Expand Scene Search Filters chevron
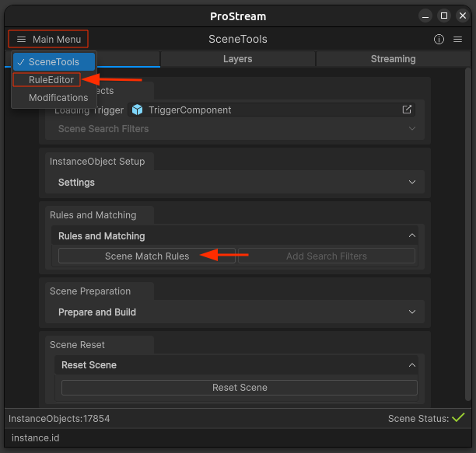This screenshot has width=476, height=453. tap(412, 128)
